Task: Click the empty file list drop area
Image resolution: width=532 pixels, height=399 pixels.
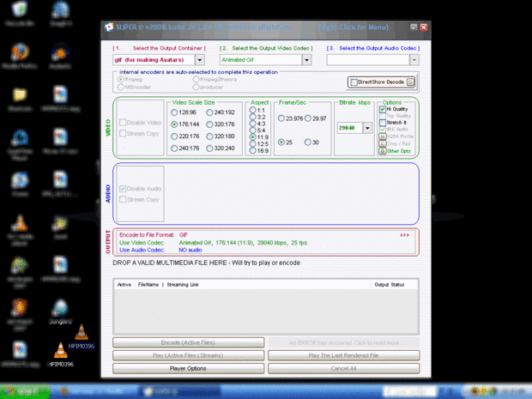Action: pos(266,311)
